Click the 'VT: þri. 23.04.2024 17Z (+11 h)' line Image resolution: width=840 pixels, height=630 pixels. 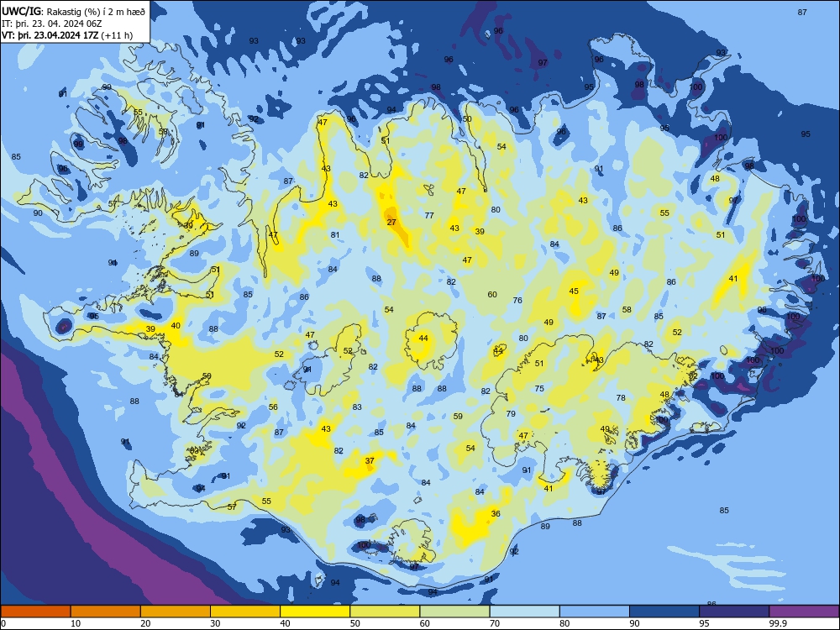pos(67,35)
